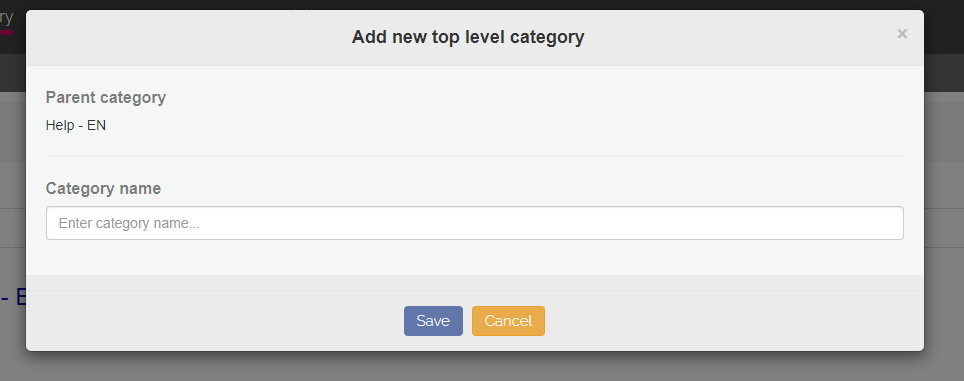The height and width of the screenshot is (381, 964).
Task: Click the blue Save button label
Action: pyautogui.click(x=433, y=321)
